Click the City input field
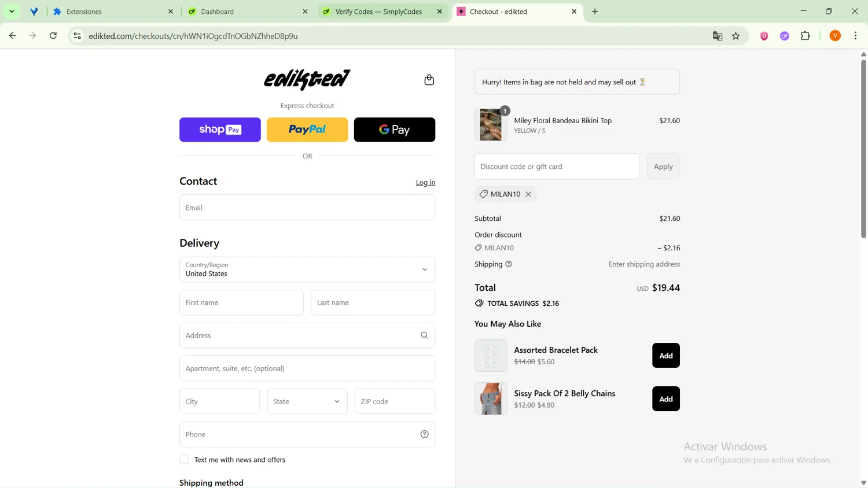This screenshot has height=488, width=868. coord(220,401)
